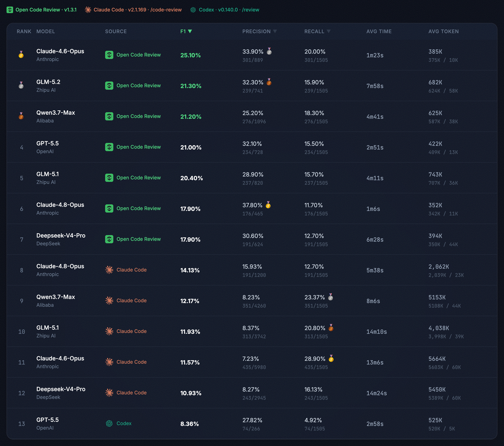The height and width of the screenshot is (446, 504).
Task: Click the F1 score '8.36%'
Action: click(x=190, y=424)
